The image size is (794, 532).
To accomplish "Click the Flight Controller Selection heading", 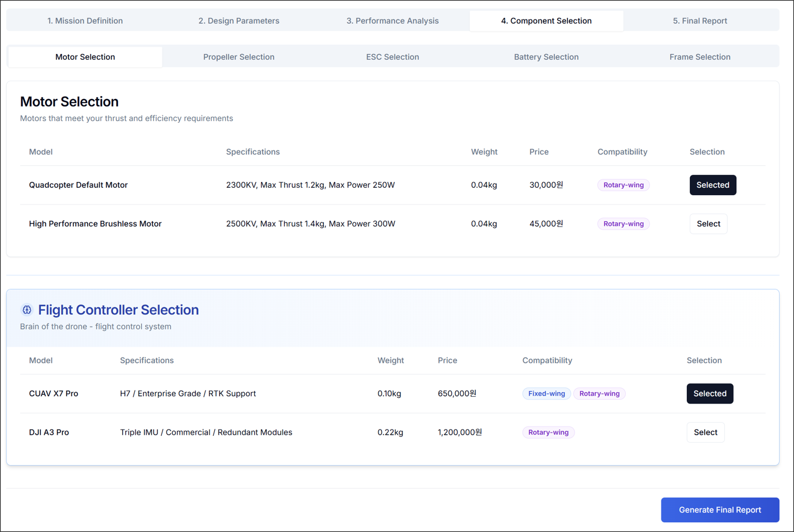I will pos(118,310).
